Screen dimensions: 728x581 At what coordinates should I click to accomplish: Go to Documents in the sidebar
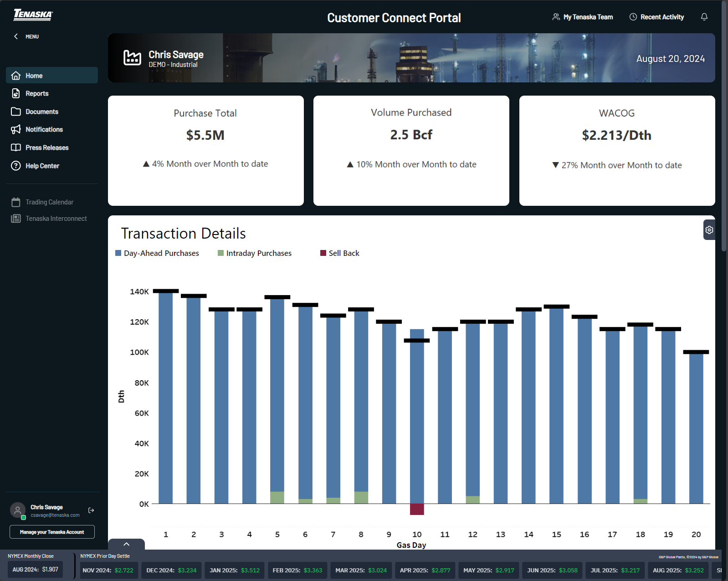click(41, 112)
